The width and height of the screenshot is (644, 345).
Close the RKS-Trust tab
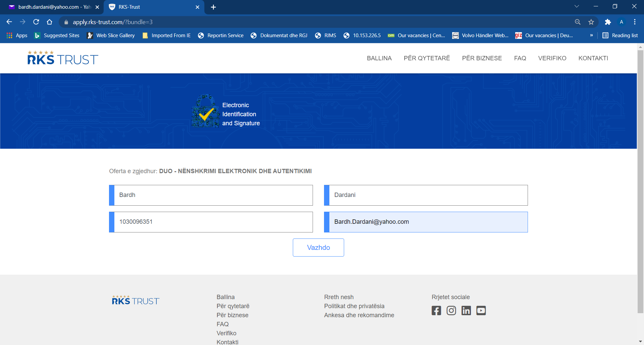pos(197,7)
